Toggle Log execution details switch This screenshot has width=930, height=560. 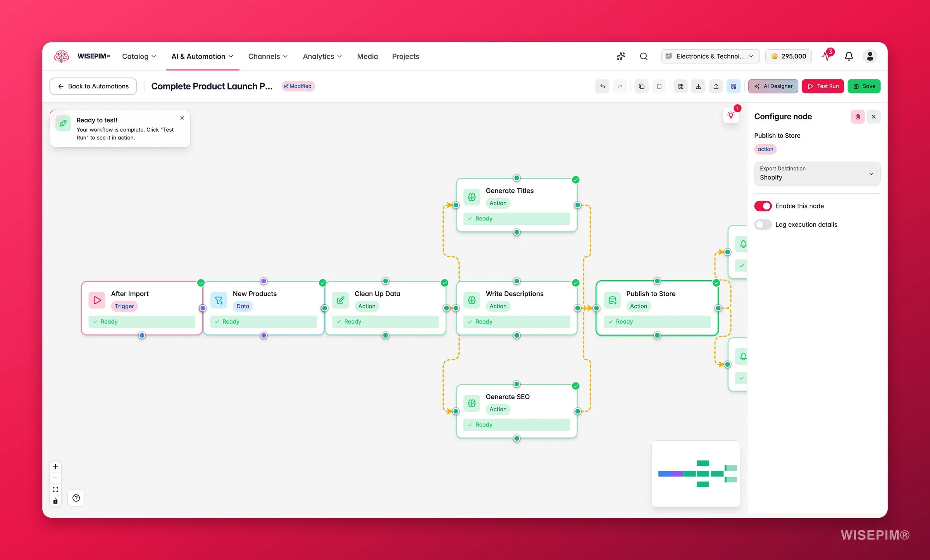click(x=763, y=224)
